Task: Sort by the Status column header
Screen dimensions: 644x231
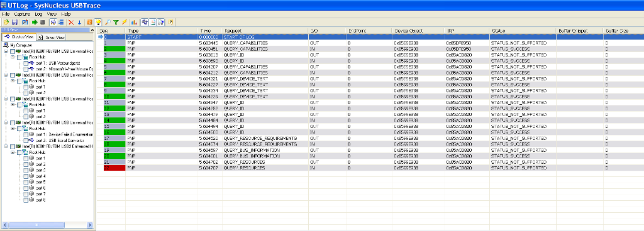Action: pyautogui.click(x=523, y=31)
